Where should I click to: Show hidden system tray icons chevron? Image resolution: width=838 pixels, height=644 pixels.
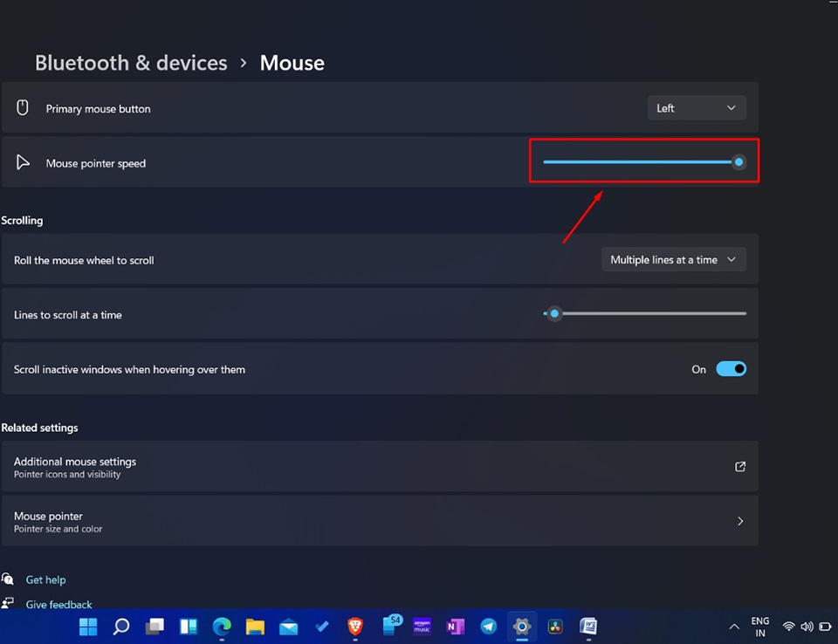coord(734,627)
